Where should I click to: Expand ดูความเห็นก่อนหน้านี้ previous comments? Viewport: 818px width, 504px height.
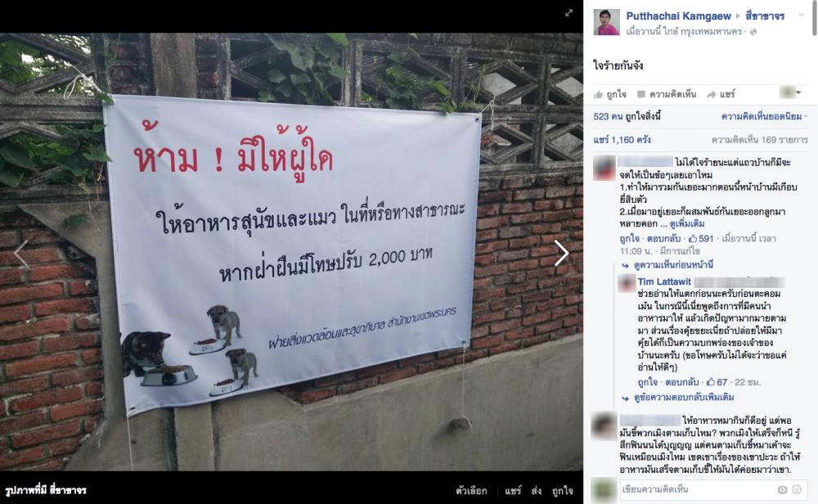pyautogui.click(x=667, y=265)
